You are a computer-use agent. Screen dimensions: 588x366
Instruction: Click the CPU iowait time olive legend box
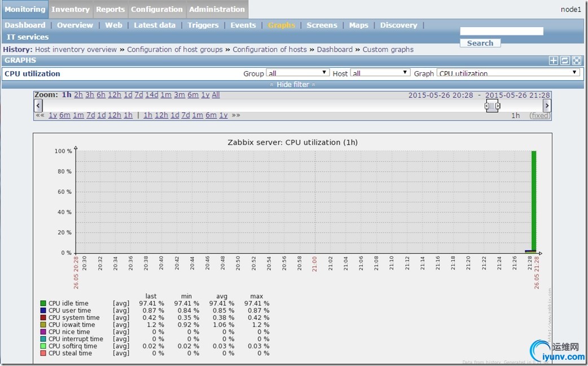click(43, 325)
